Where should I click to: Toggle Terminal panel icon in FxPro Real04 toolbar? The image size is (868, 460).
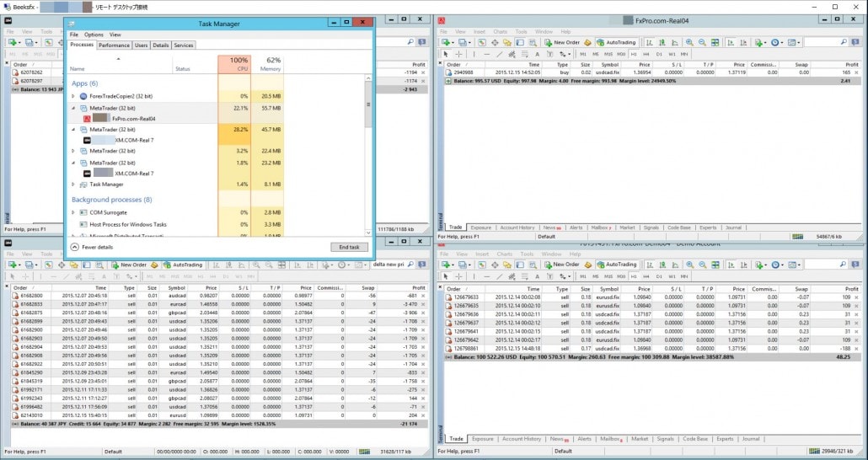520,42
